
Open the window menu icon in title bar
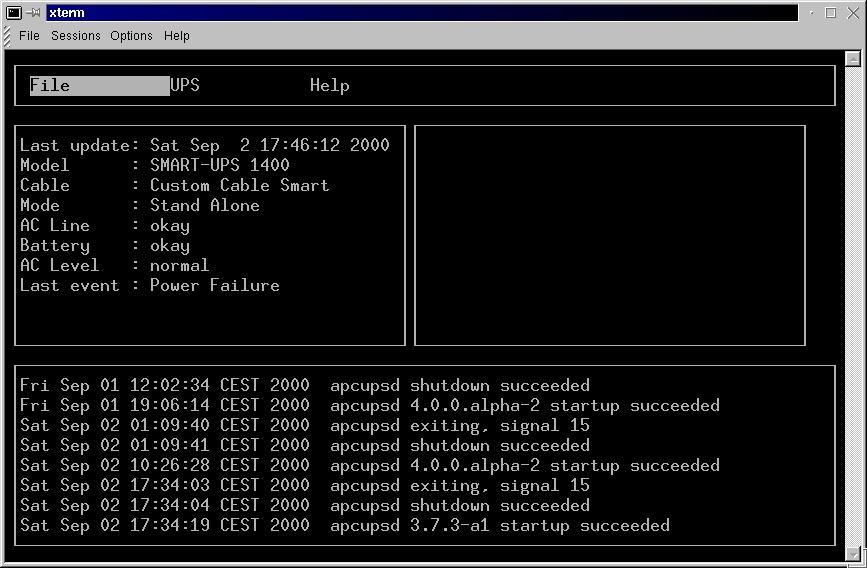click(x=14, y=13)
